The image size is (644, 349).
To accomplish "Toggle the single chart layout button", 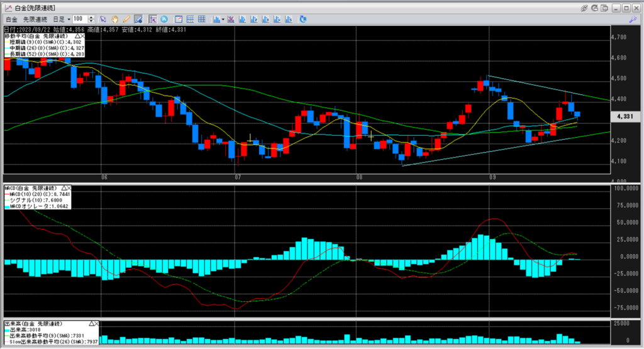I will pos(179,19).
